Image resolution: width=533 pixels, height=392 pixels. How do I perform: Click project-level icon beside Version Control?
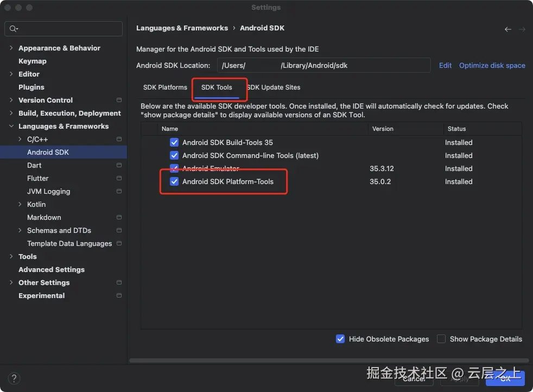coord(119,100)
